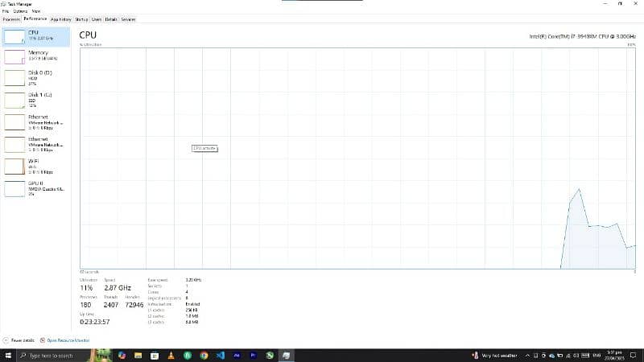Open the File menu
The width and height of the screenshot is (644, 362).
(6, 11)
